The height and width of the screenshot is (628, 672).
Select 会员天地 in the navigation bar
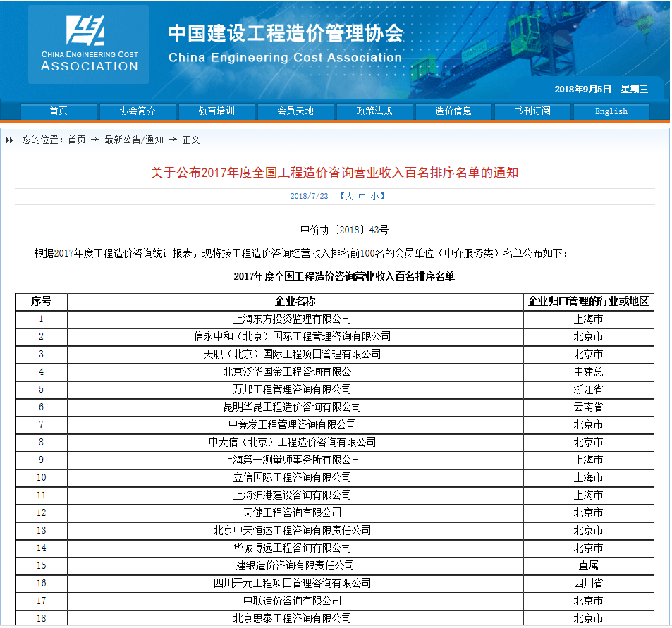tap(295, 111)
